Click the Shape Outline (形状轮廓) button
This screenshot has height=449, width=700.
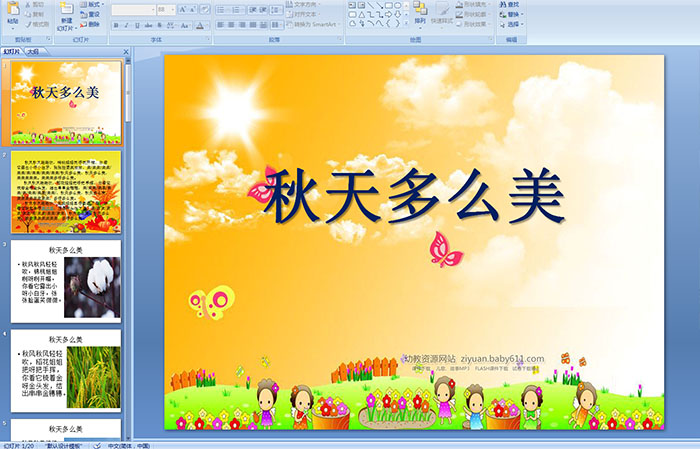(472, 14)
